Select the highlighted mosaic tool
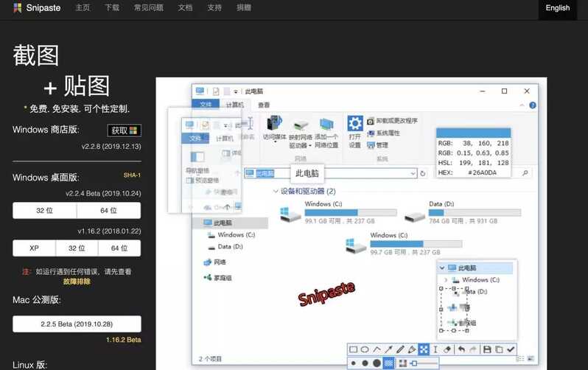Image resolution: width=588 pixels, height=370 pixels. [424, 350]
